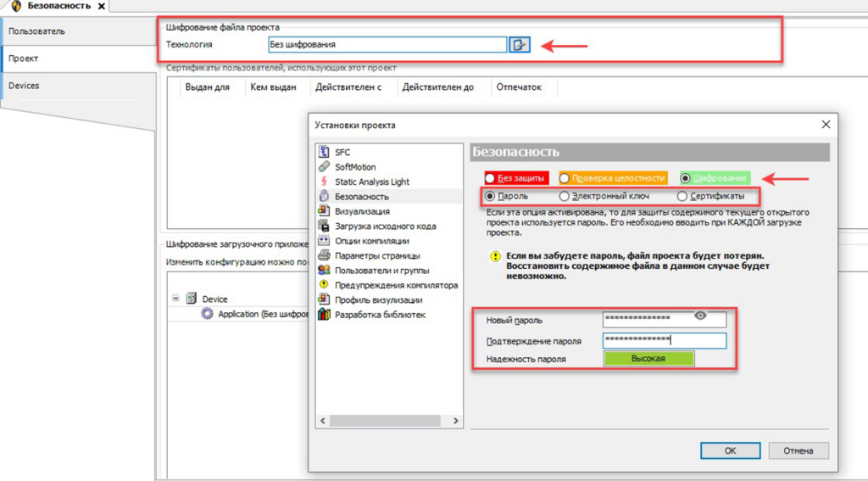
Task: Pick the Сертификаты radio option
Action: [x=682, y=196]
